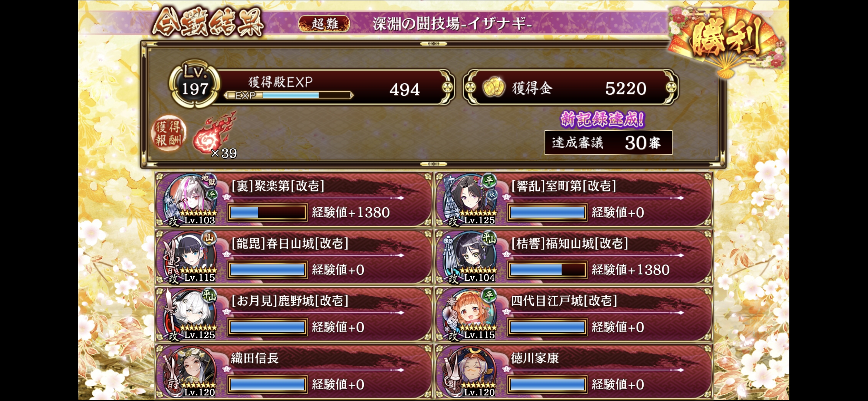Tap the Lv. 197 player level badge
Screen dimensions: 868x401
click(195, 84)
